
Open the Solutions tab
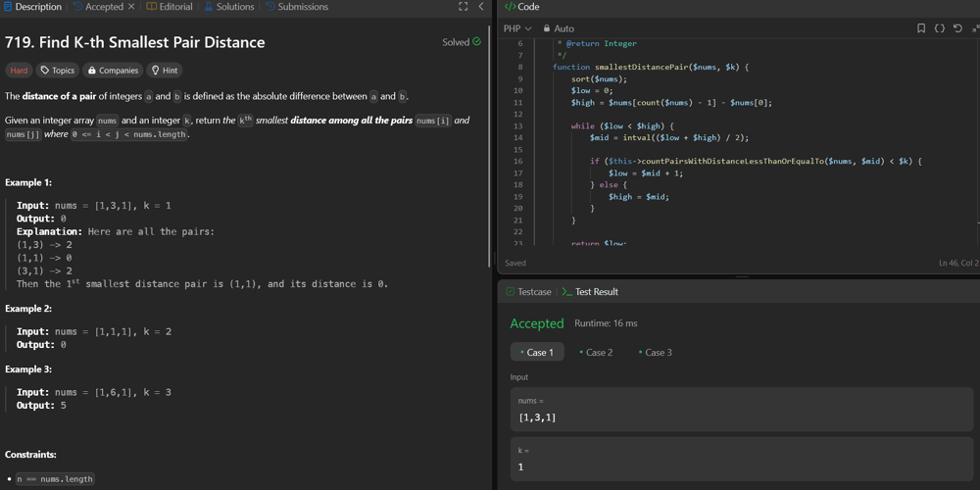[x=228, y=7]
